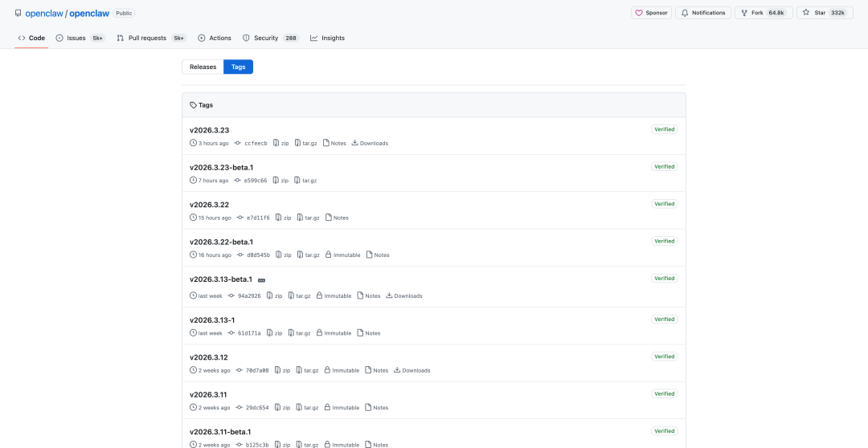This screenshot has width=868, height=448.
Task: Select the Tags view button
Action: pos(238,67)
